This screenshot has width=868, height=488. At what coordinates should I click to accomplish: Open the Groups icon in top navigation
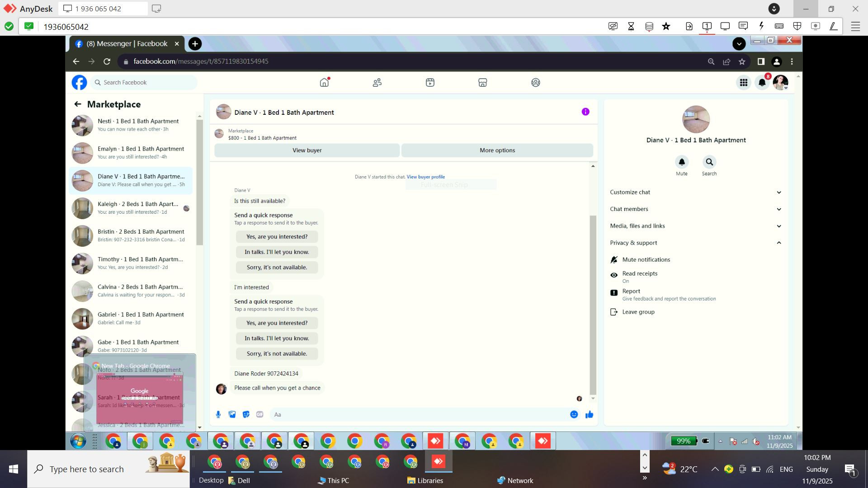[x=536, y=82]
